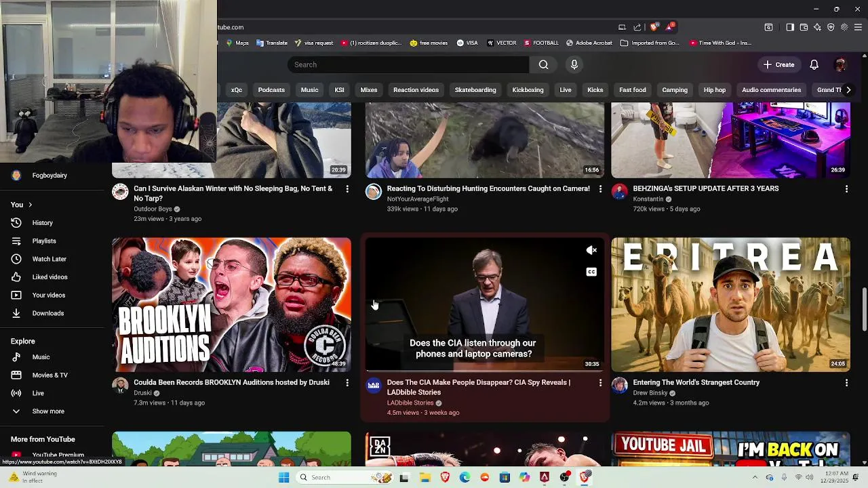Select the Audio commentaries filter chip
Screen dimensions: 868x488
[x=771, y=90]
